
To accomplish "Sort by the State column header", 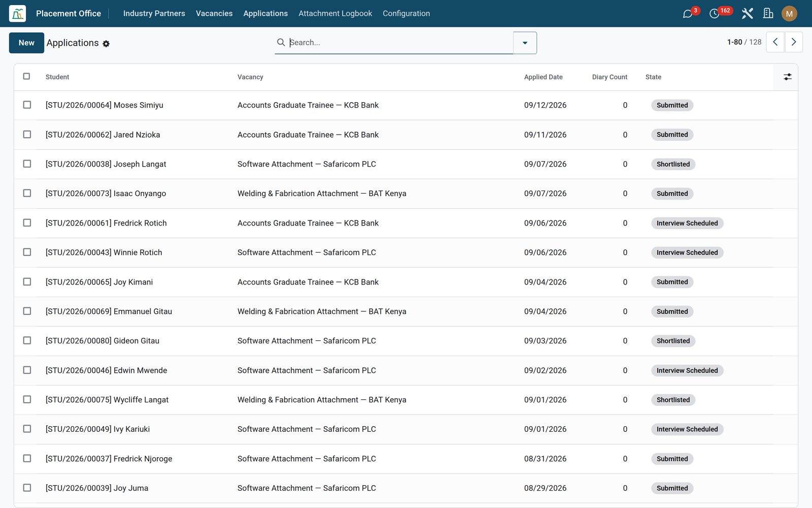I will (653, 77).
